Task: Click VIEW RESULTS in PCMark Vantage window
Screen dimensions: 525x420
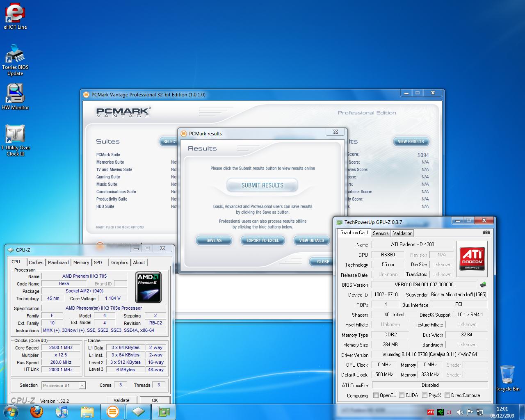Action: pyautogui.click(x=411, y=142)
